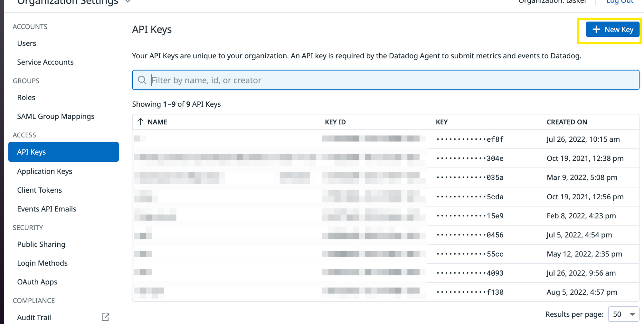Viewport: 644px width, 324px height.
Task: Click the Log Out link
Action: click(620, 2)
